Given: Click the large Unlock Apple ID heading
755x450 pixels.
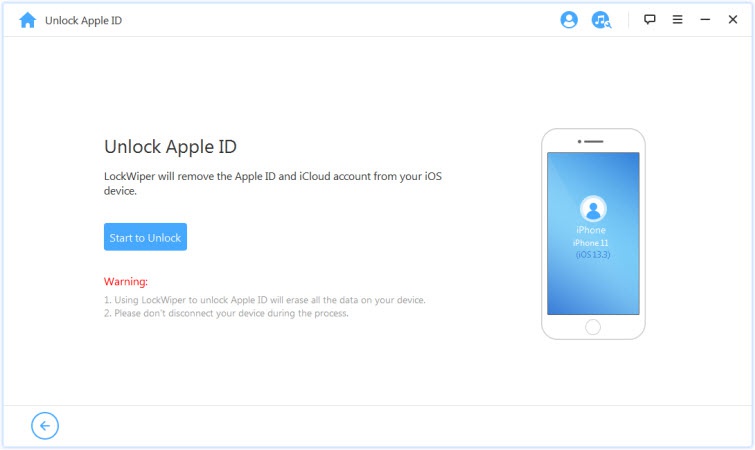Looking at the screenshot, I should point(170,147).
